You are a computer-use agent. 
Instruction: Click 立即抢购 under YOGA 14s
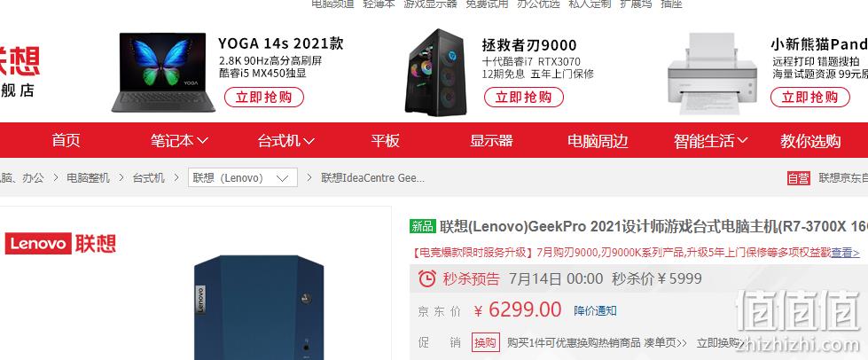264,98
